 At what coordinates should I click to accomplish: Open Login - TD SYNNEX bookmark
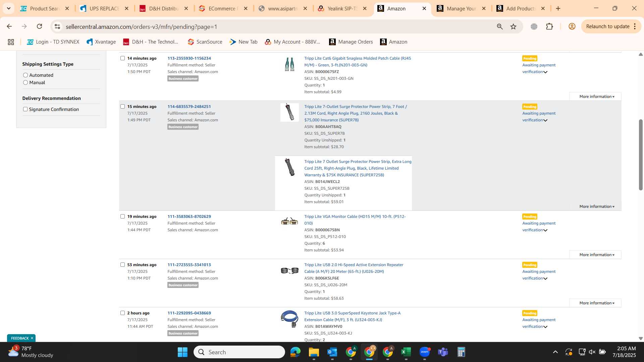[x=53, y=42]
